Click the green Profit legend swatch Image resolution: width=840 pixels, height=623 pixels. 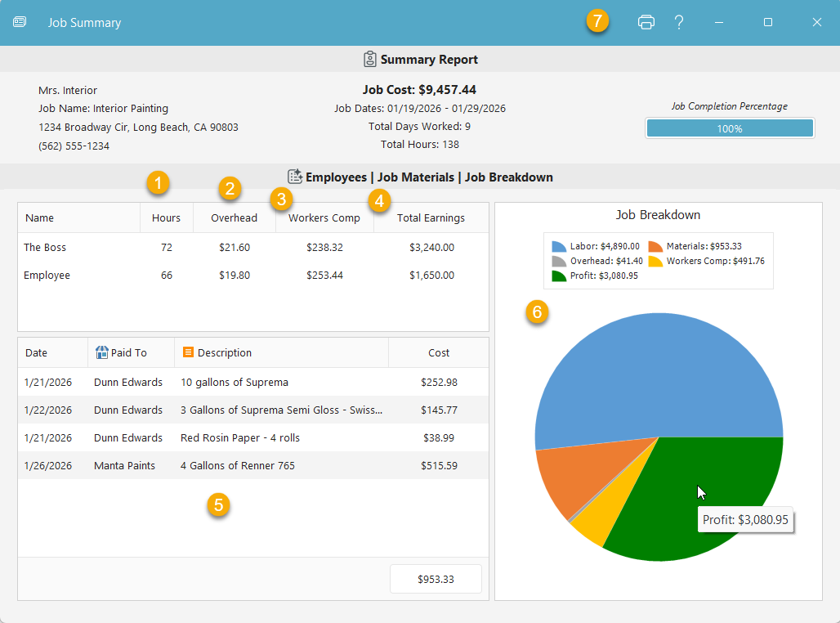point(559,276)
